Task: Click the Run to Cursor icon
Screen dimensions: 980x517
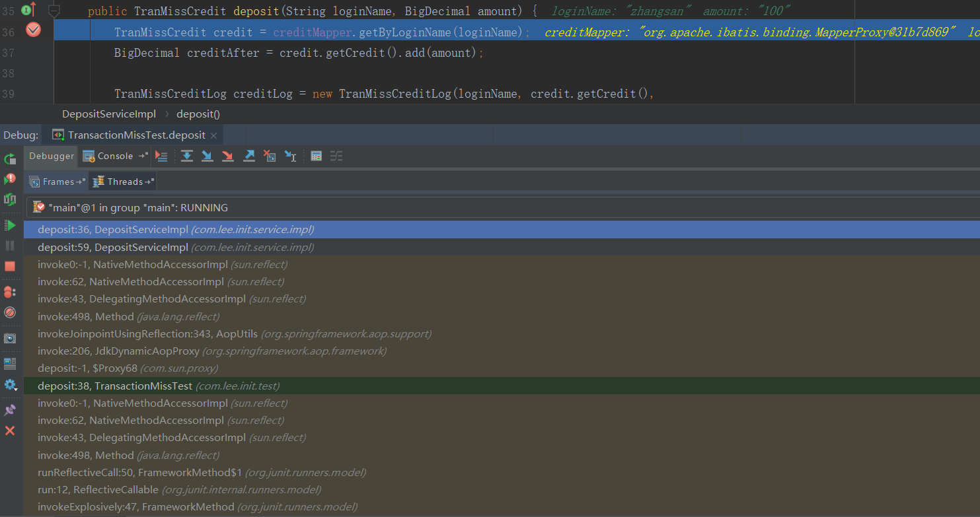Action: [x=290, y=156]
